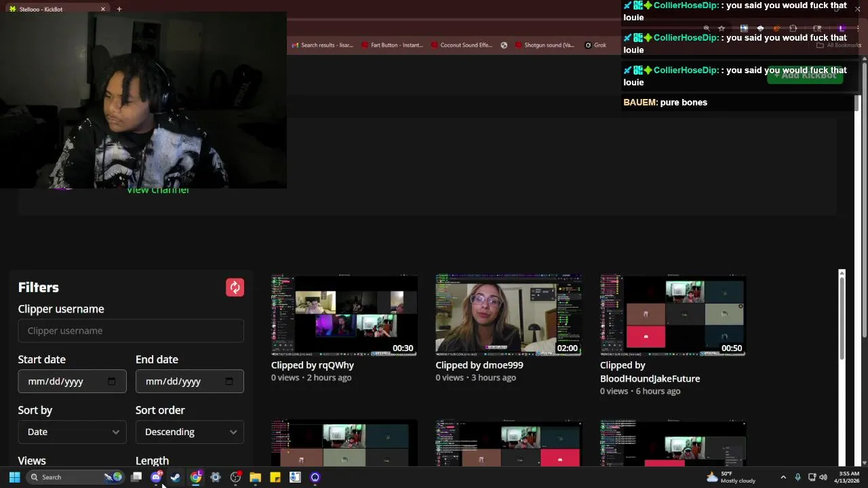Open the Shotgun sound bookmark

pos(545,45)
